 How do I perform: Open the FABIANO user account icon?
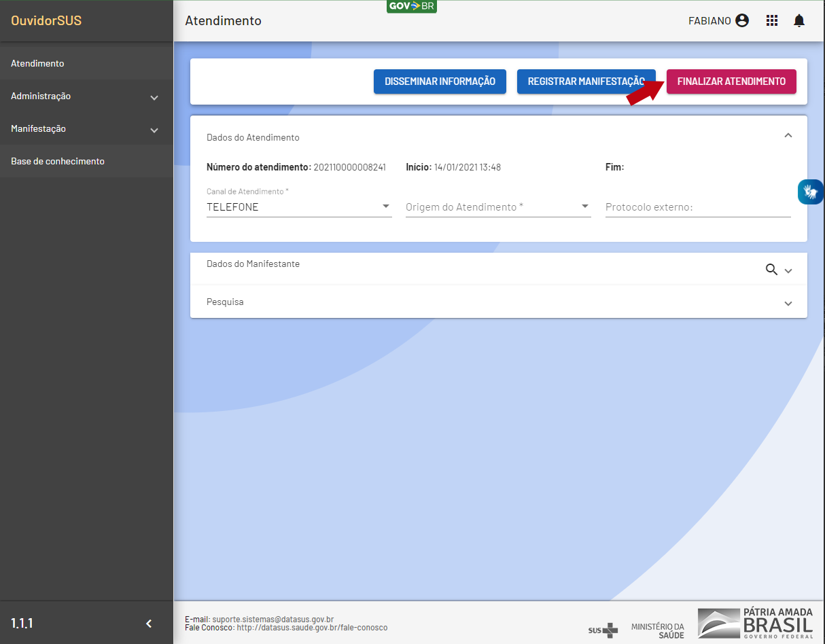tap(742, 21)
